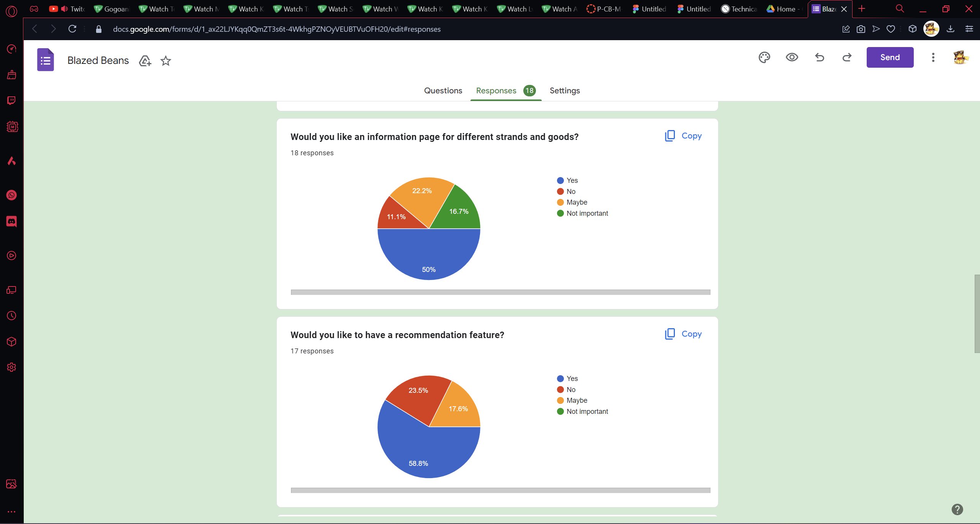Viewport: 980px width, 524px height.
Task: Switch to the Questions tab
Action: tap(443, 91)
